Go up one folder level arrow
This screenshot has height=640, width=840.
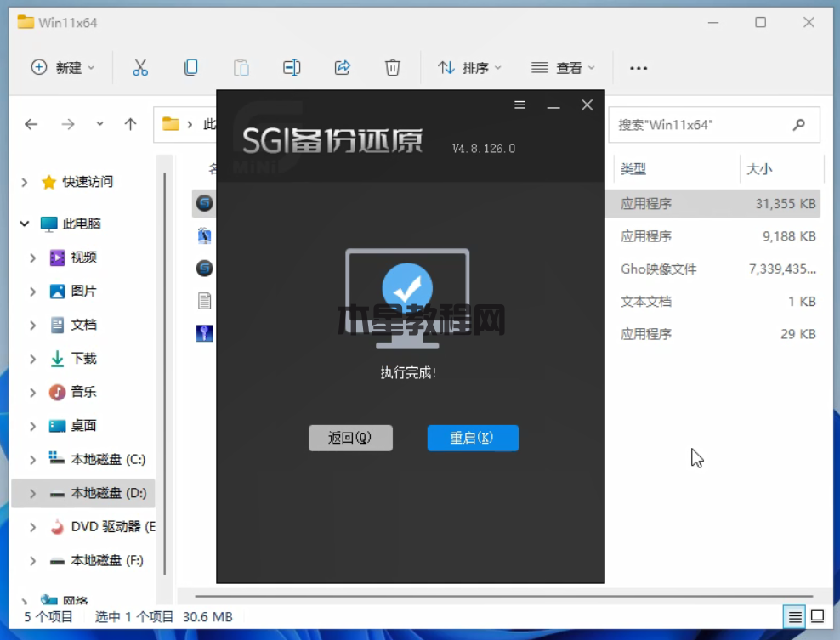pyautogui.click(x=130, y=125)
